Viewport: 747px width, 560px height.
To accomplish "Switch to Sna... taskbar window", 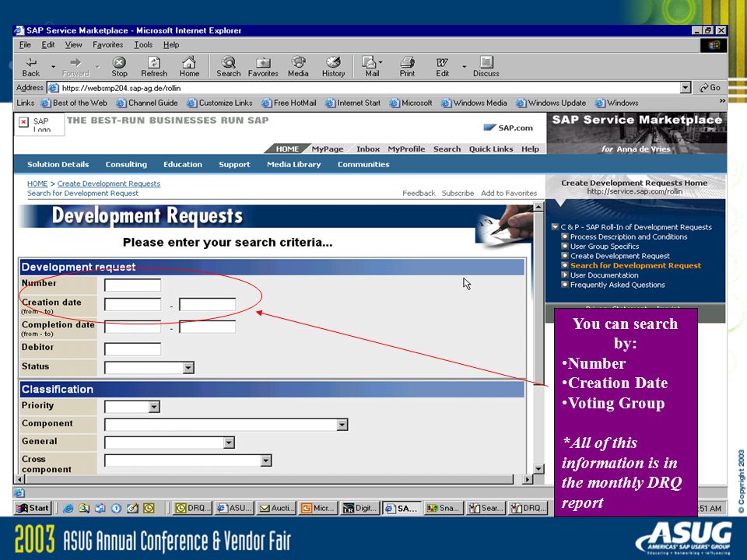I will [444, 508].
